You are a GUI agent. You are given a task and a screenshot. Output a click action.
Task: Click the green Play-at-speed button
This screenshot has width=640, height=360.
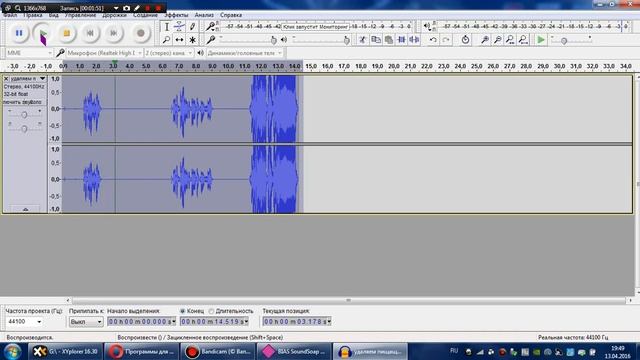[x=541, y=40]
